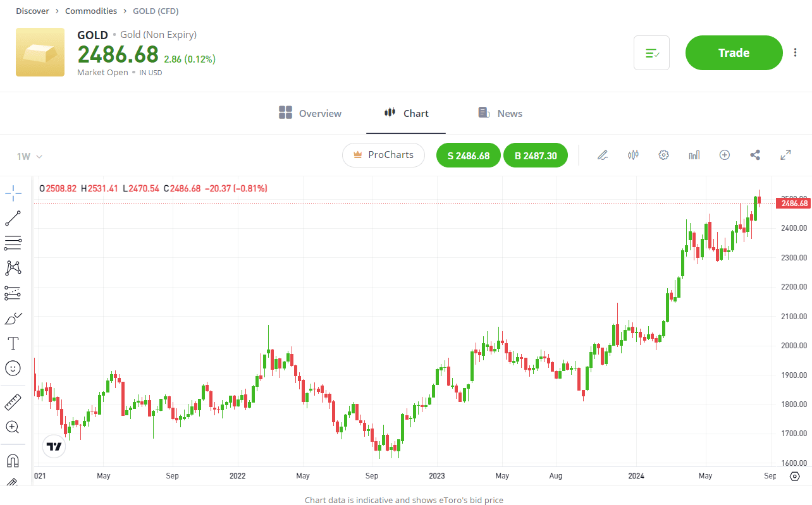Click the watchlist add button

pos(651,52)
